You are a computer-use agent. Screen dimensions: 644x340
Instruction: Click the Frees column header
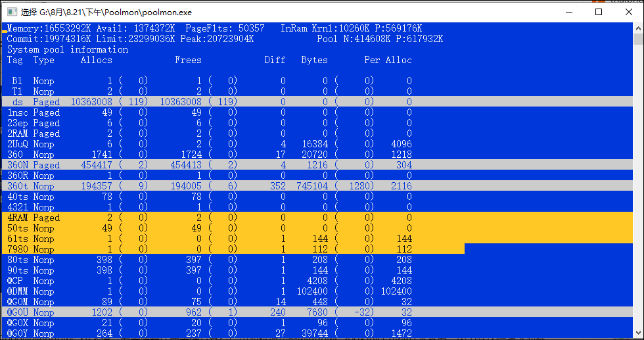coord(188,60)
